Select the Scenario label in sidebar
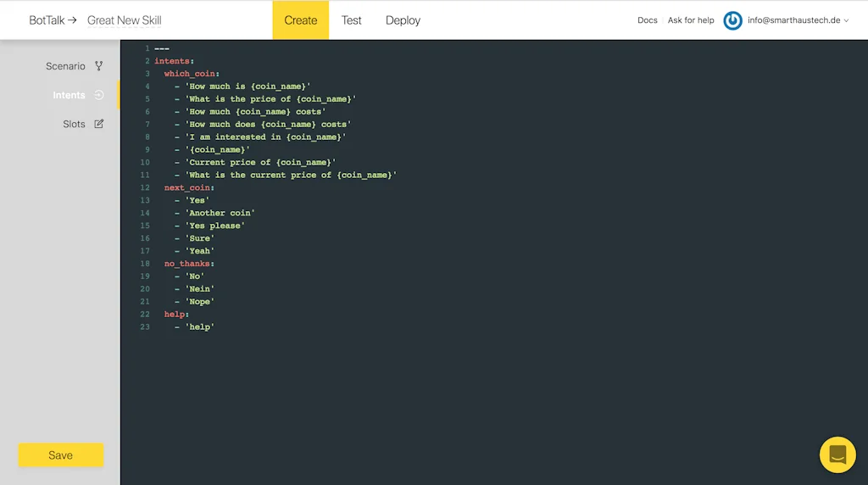The image size is (868, 485). point(65,66)
